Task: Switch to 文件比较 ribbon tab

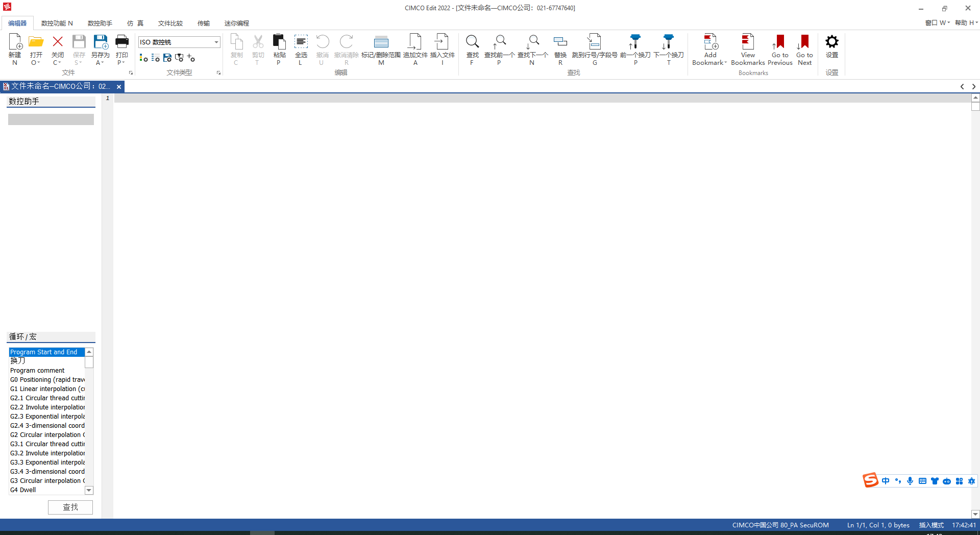Action: pyautogui.click(x=170, y=23)
